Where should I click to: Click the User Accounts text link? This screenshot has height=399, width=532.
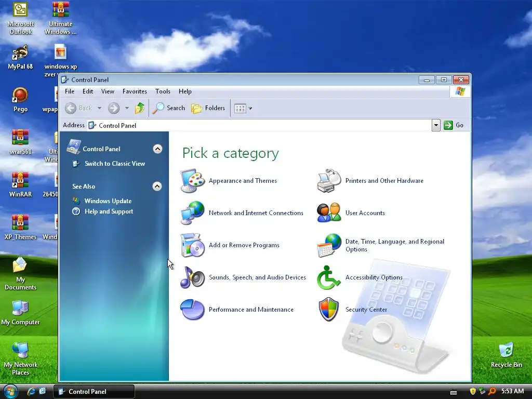[x=365, y=212]
